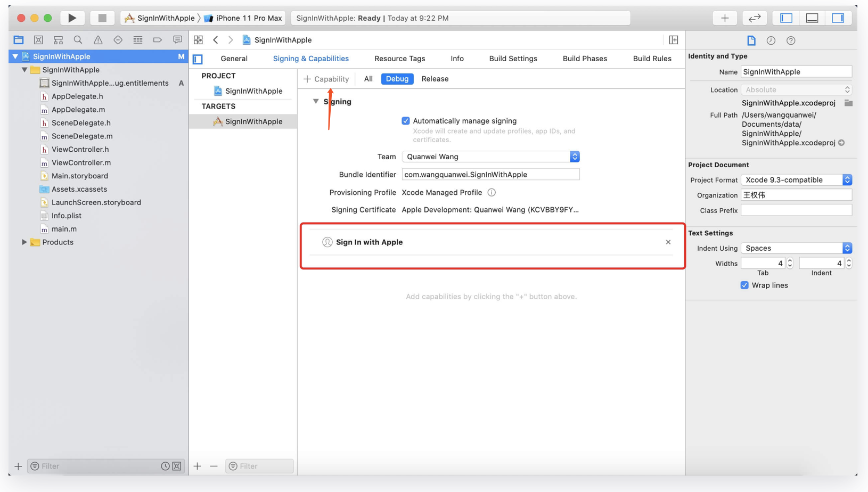Remove the Sign In with Apple capability
The image size is (868, 492).
point(668,242)
